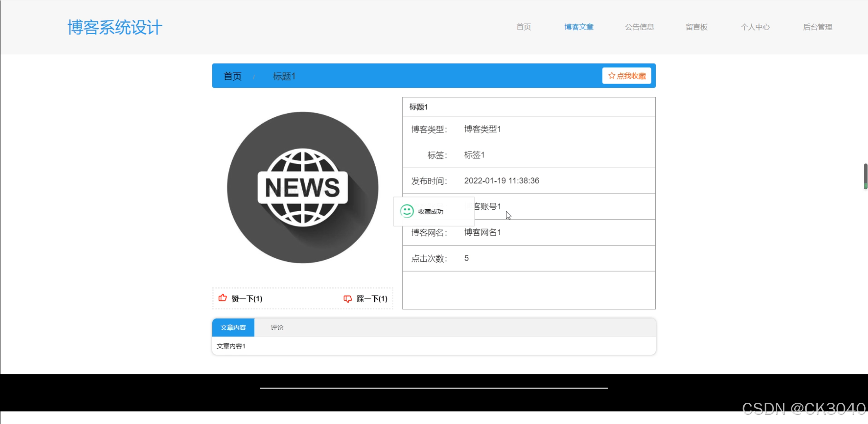Open the 博客文章 navigation menu item
868x424 pixels.
pyautogui.click(x=579, y=27)
